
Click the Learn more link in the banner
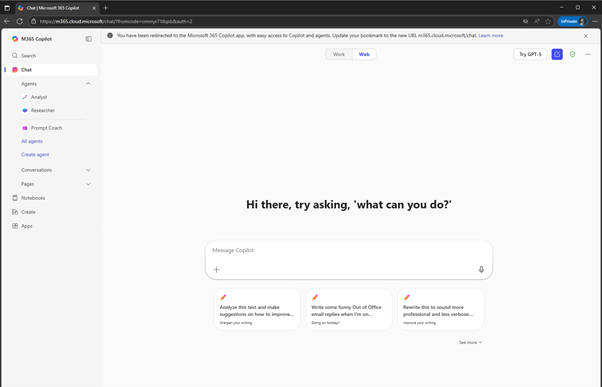(491, 36)
